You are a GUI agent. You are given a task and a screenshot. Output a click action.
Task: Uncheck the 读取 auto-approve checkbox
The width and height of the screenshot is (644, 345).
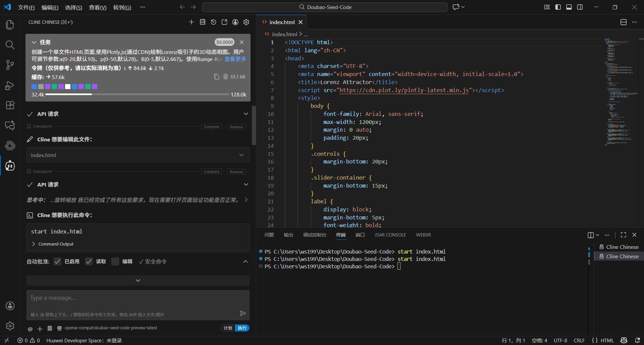pos(89,262)
